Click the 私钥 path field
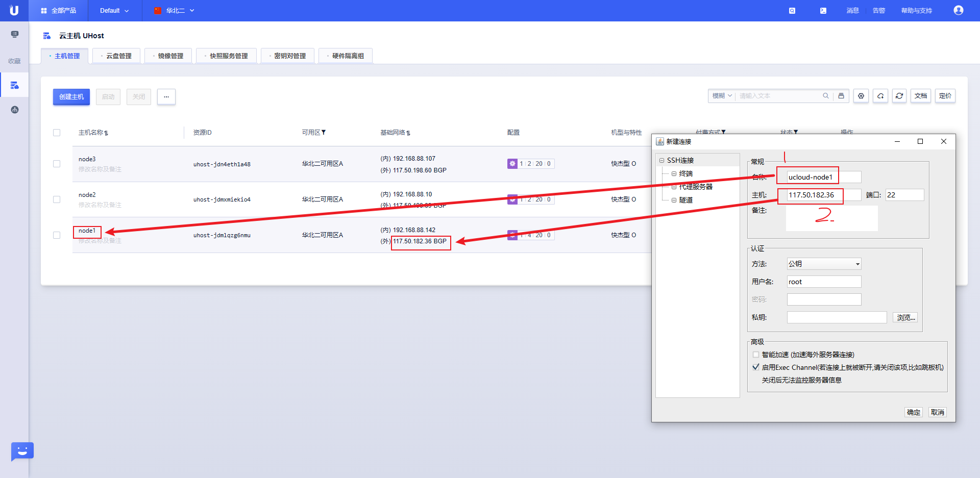This screenshot has height=478, width=980. 837,317
